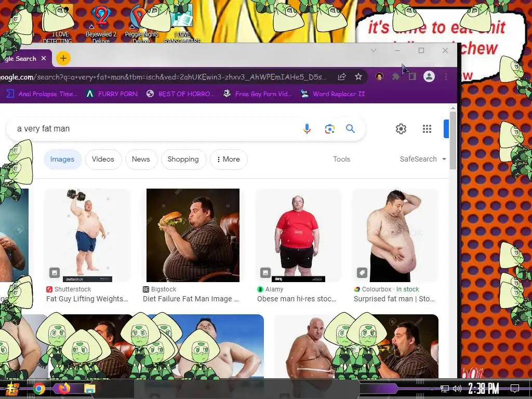Select the Images tab
Image resolution: width=532 pixels, height=399 pixels.
coord(62,159)
